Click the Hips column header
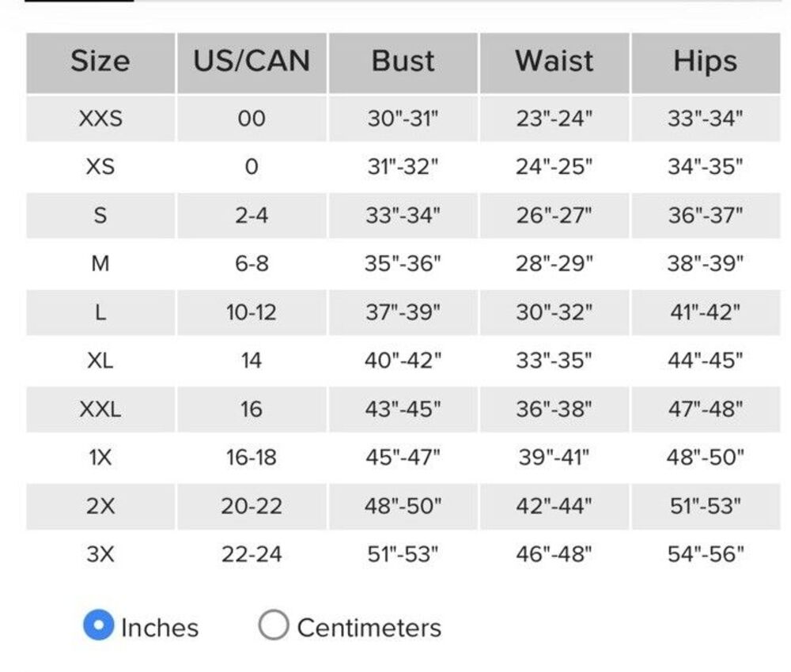 click(x=706, y=63)
